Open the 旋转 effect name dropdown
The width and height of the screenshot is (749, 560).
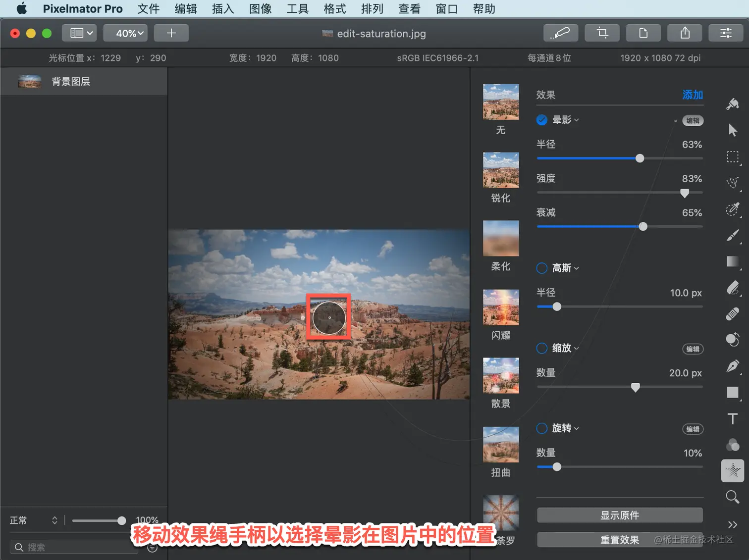566,428
